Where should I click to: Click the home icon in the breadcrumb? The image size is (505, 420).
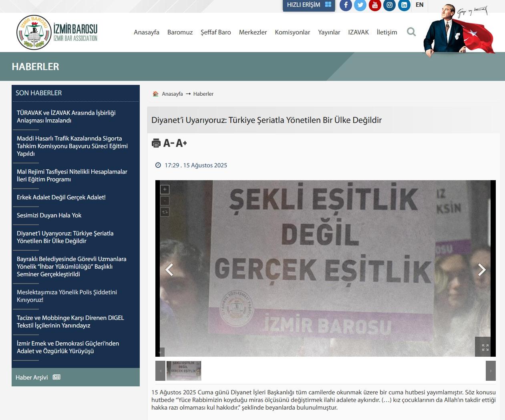click(155, 93)
